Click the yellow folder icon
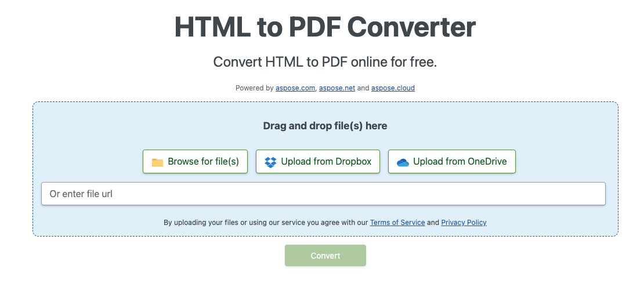644x287 pixels. pos(157,162)
